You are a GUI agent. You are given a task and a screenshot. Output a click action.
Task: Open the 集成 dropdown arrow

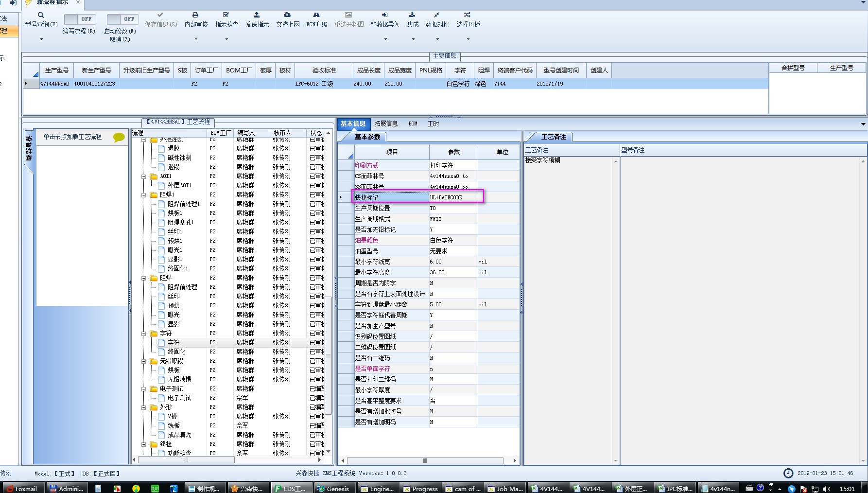pos(413,39)
